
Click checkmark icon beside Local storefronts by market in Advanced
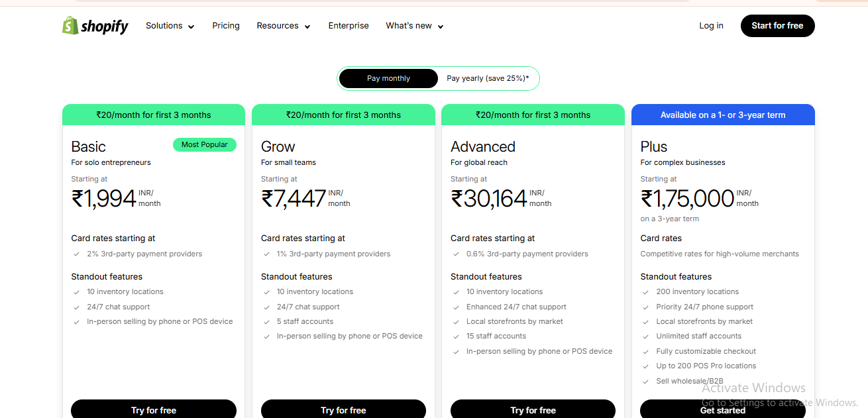tap(456, 321)
